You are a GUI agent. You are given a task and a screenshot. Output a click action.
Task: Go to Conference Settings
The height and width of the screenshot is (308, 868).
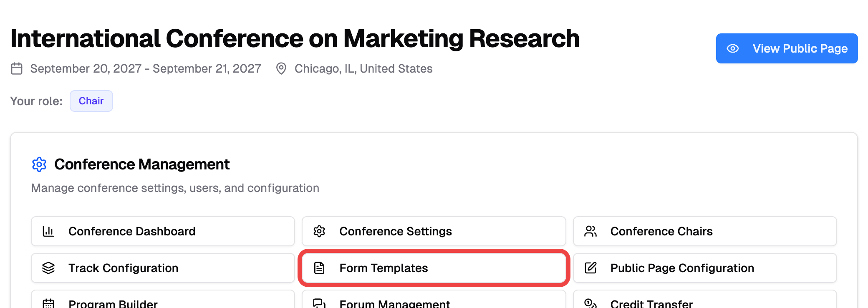(x=434, y=231)
